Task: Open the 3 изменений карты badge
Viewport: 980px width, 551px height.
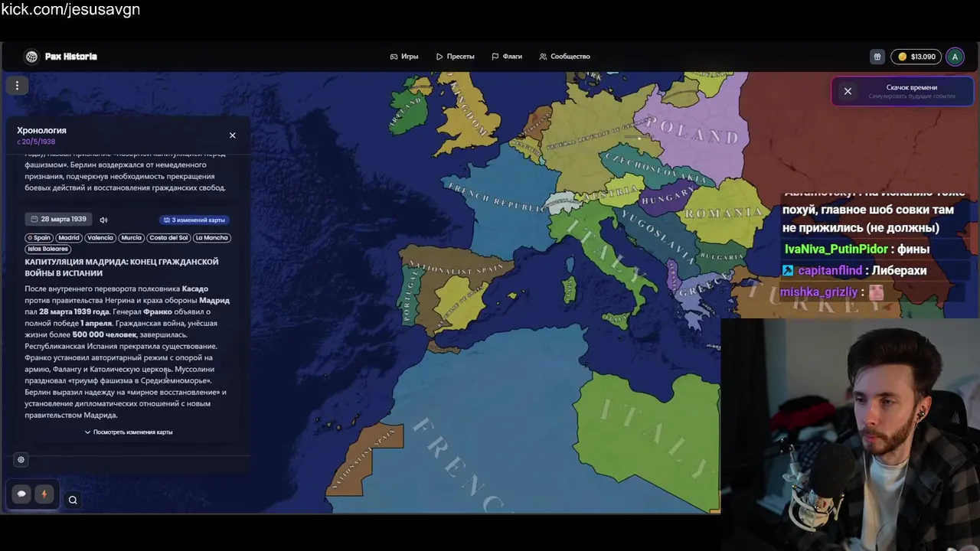Action: pos(194,220)
